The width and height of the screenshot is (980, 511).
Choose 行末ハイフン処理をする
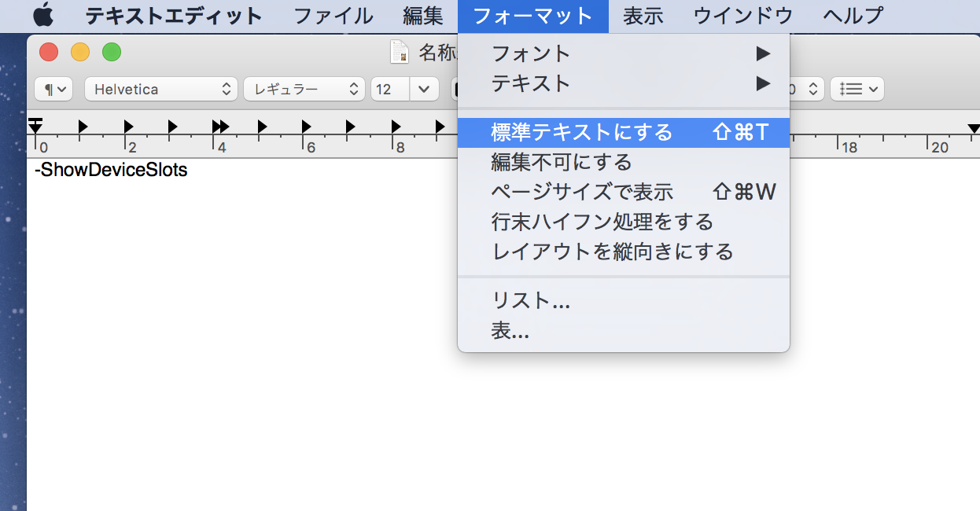pyautogui.click(x=624, y=222)
